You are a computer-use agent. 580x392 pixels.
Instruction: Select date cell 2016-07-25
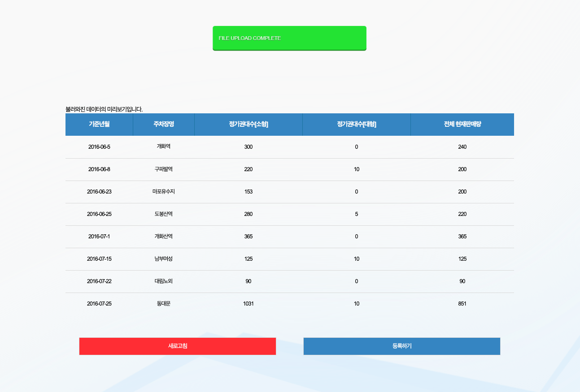[99, 304]
